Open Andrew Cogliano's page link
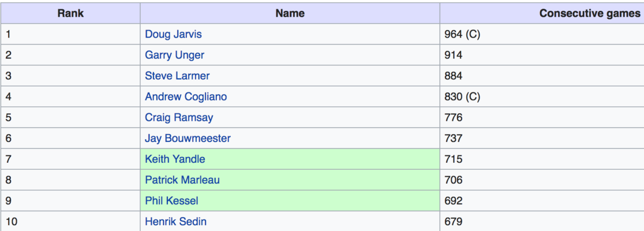Viewport: 644px width, 231px height. [x=186, y=97]
